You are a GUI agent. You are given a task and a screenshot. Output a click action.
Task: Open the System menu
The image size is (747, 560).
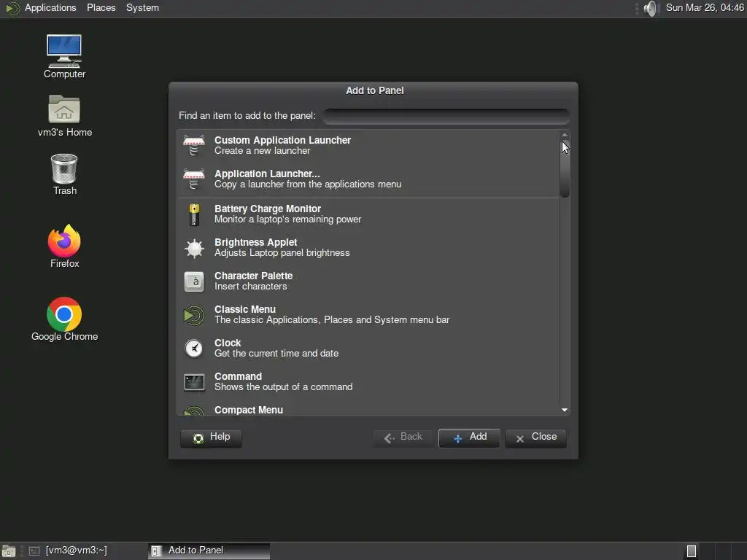click(x=142, y=7)
